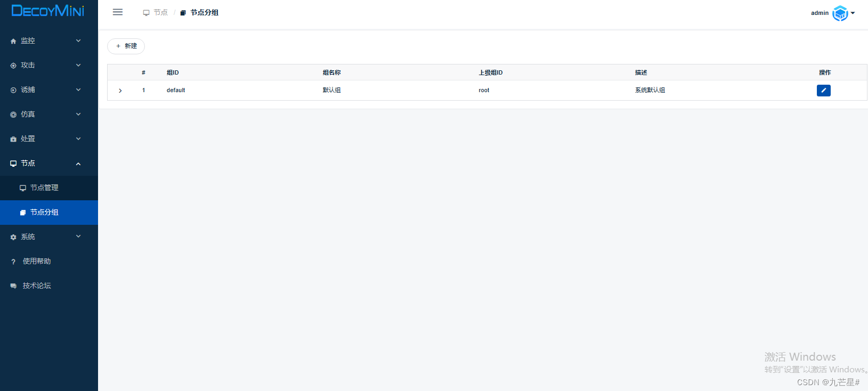Screen dimensions: 868x391
Task: Click the 上级组ID column header
Action: (490, 72)
